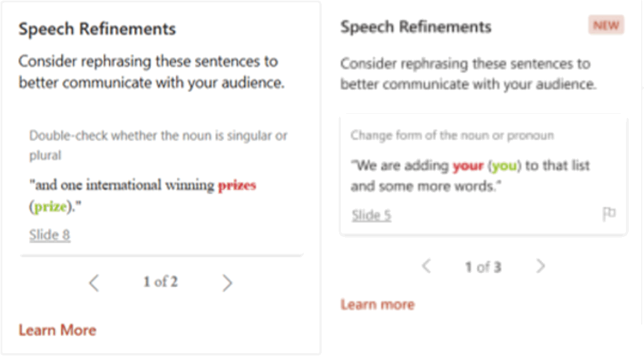Open Learn More under the 1 of 2 pager

pos(57,330)
